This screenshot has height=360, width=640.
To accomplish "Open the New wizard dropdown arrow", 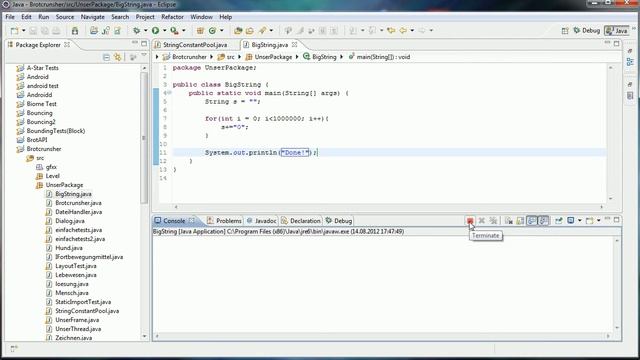I will [x=24, y=31].
